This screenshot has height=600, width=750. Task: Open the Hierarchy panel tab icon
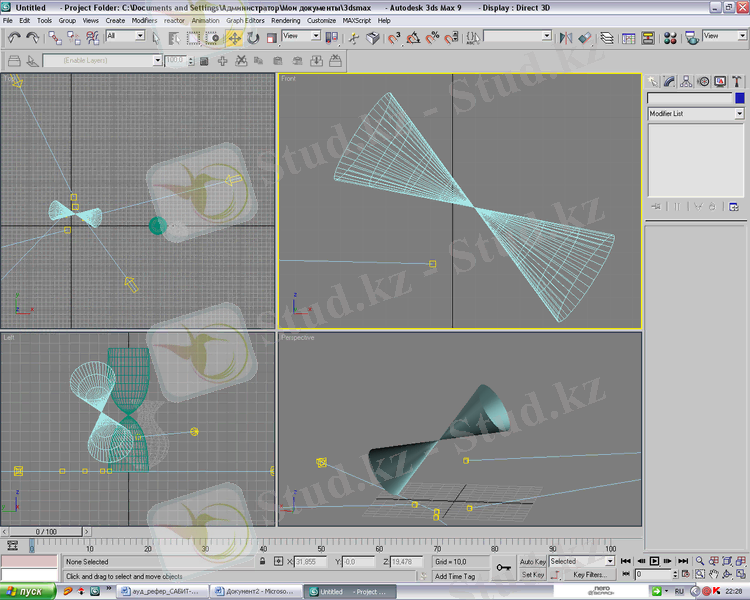pyautogui.click(x=687, y=81)
